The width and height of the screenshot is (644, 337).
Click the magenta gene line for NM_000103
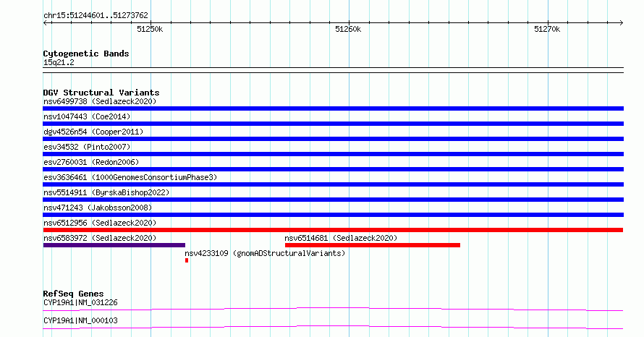333,327
